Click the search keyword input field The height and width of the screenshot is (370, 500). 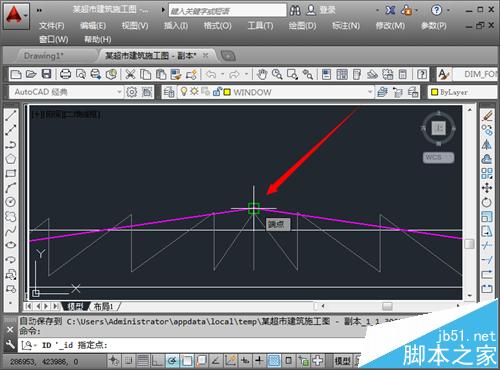[228, 11]
